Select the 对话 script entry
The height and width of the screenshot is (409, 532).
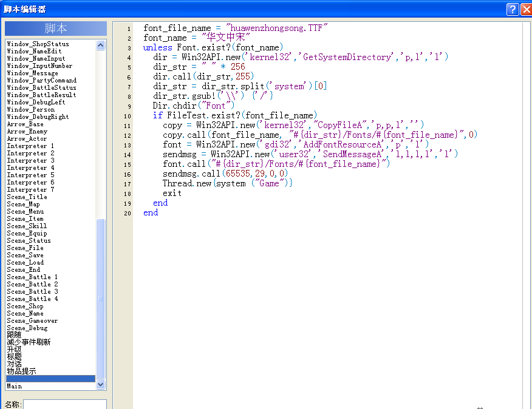coord(14,364)
